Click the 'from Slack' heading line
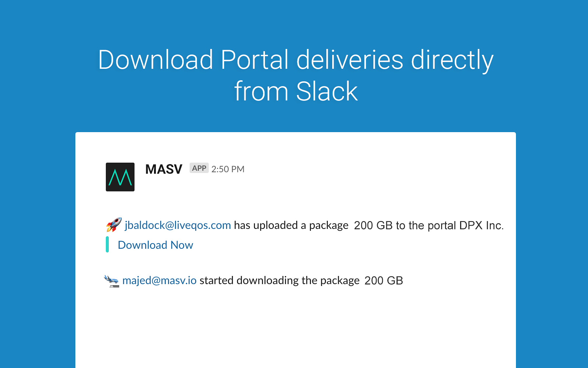Screen dimensions: 588x368 (296, 91)
